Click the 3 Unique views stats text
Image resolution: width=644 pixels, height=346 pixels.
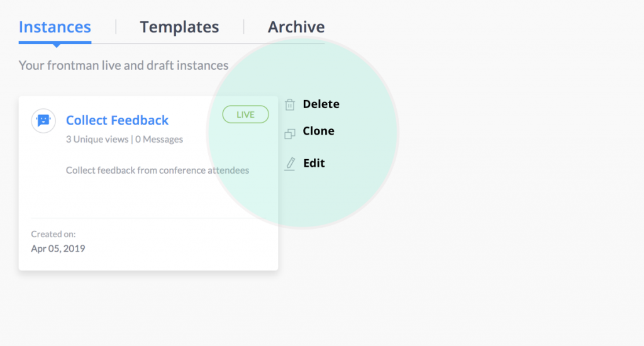click(x=97, y=139)
